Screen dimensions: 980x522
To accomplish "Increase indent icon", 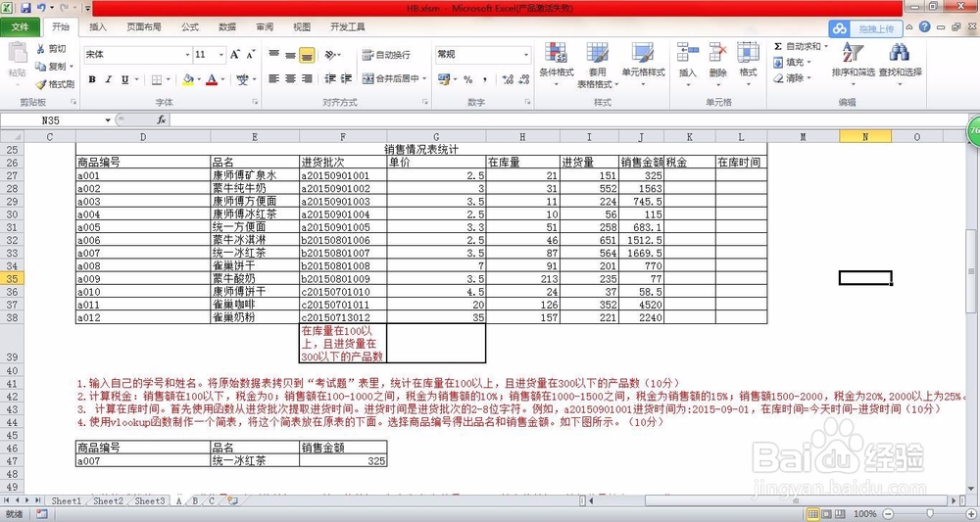I will pos(346,78).
